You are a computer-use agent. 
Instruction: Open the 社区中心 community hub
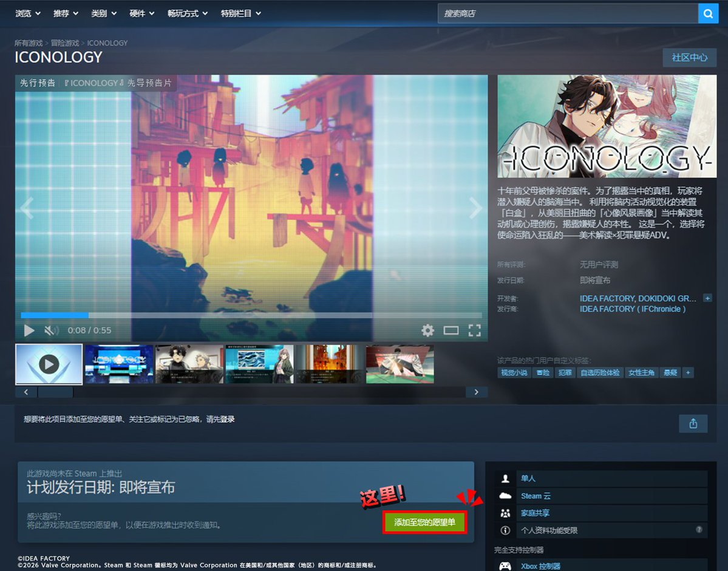coord(690,58)
